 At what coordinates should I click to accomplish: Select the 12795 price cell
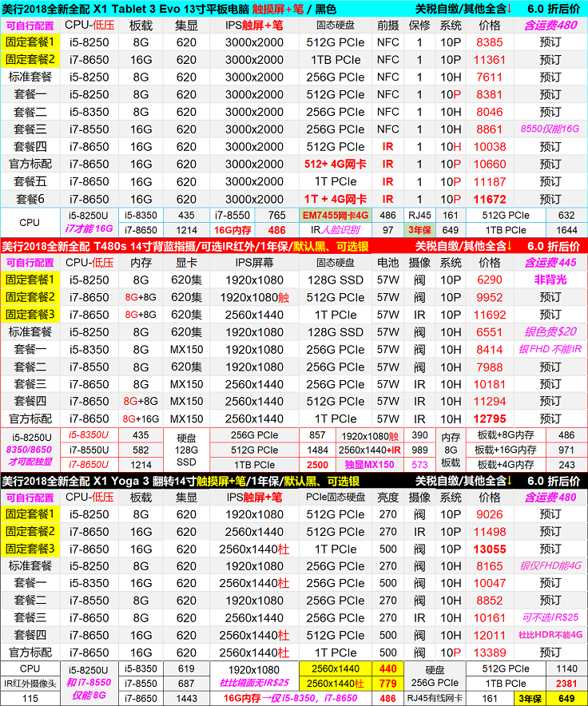[x=489, y=418]
